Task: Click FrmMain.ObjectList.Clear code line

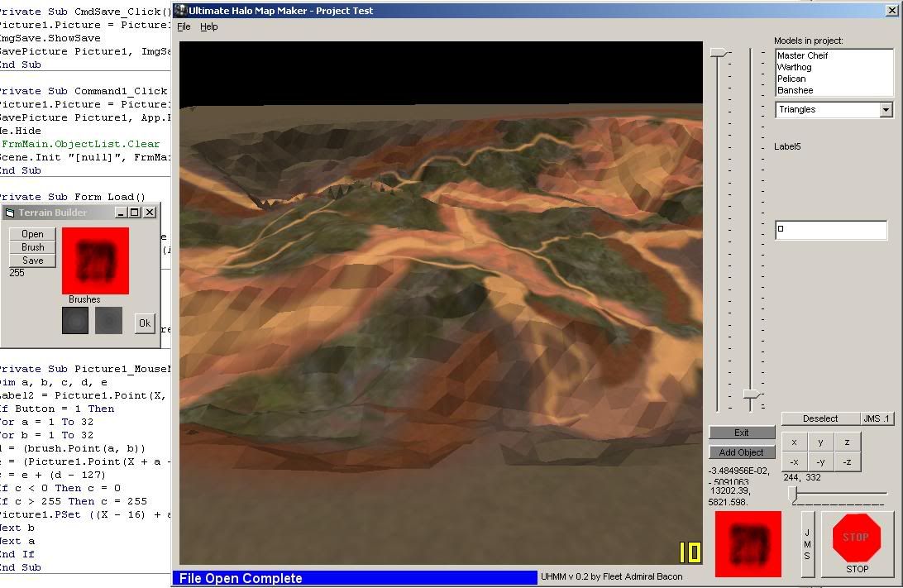Action: [81, 144]
